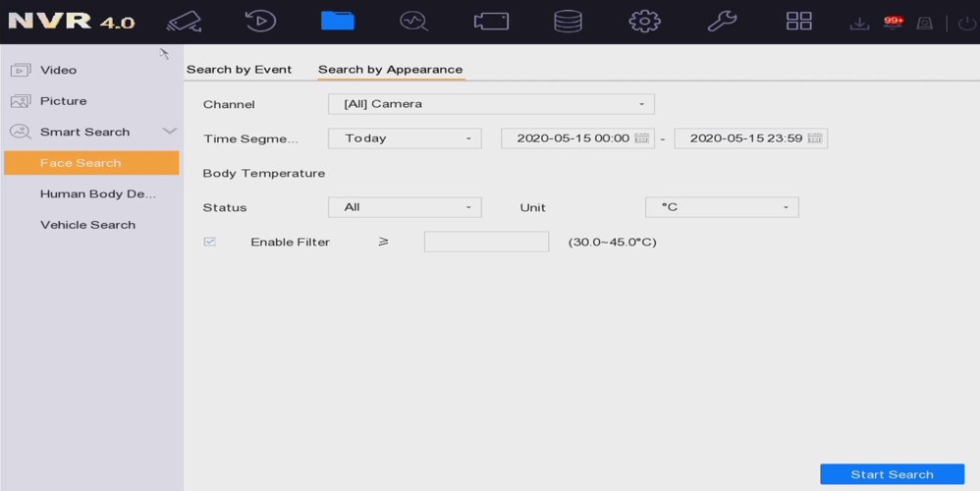Switch to the Search by Event tab

(239, 70)
